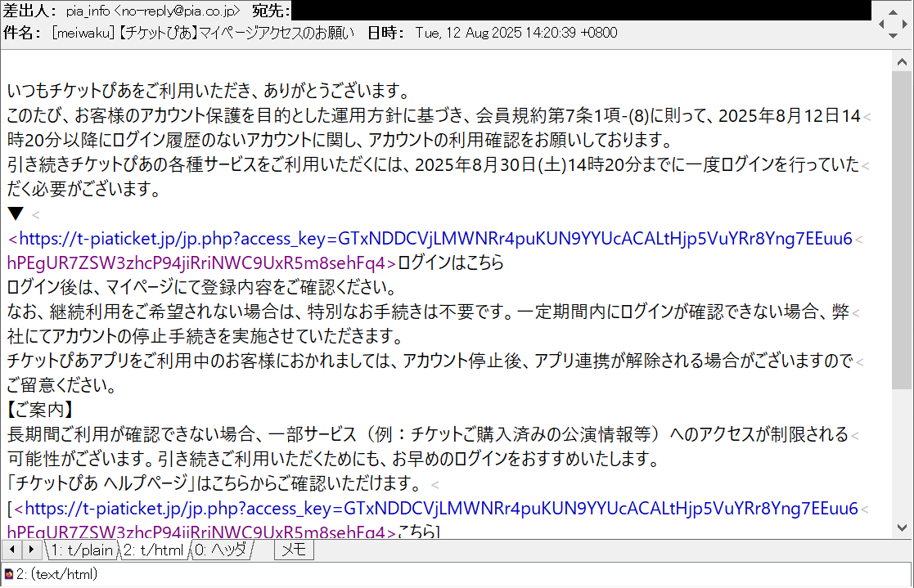Open the 0: ヘッダ tab

coord(221,550)
